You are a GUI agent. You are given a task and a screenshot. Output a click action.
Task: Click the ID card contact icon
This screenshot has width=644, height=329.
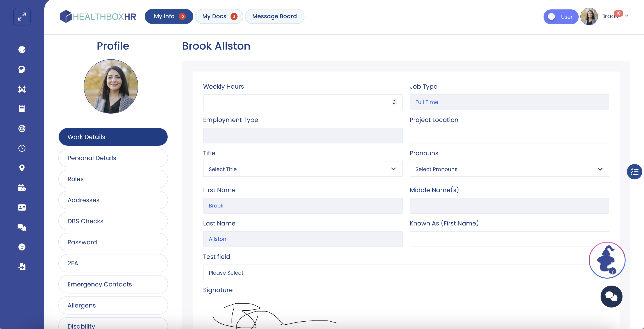point(22,207)
